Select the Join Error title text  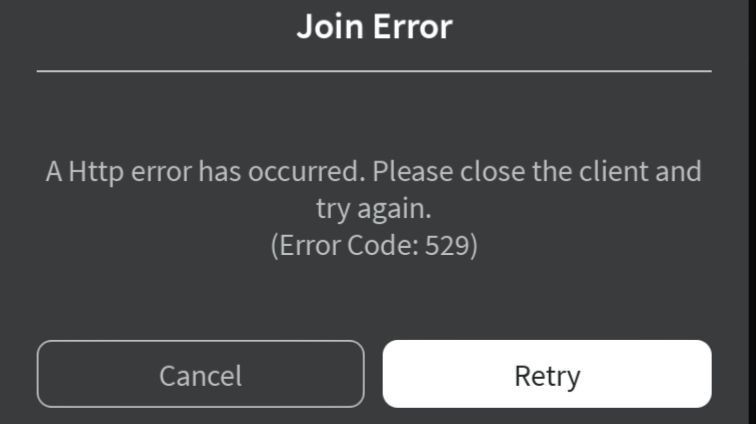coord(375,27)
